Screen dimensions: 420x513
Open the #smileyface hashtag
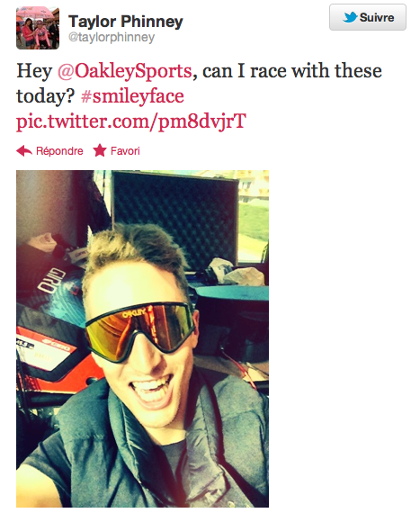[x=132, y=96]
